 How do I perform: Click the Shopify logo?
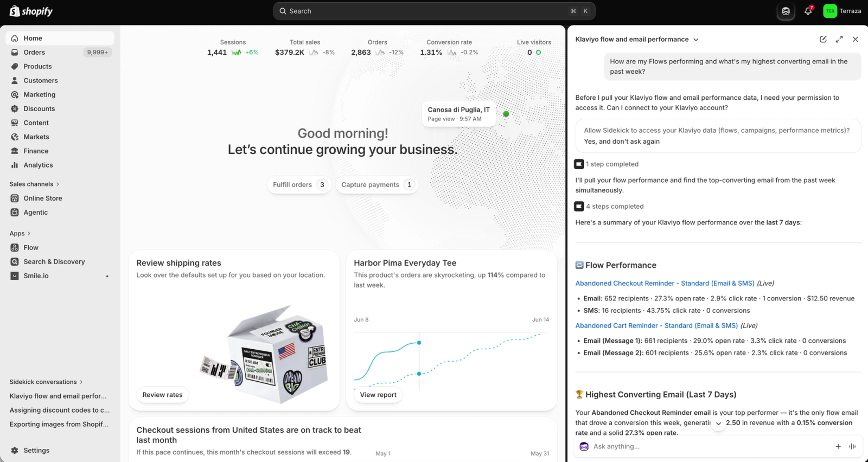click(31, 11)
